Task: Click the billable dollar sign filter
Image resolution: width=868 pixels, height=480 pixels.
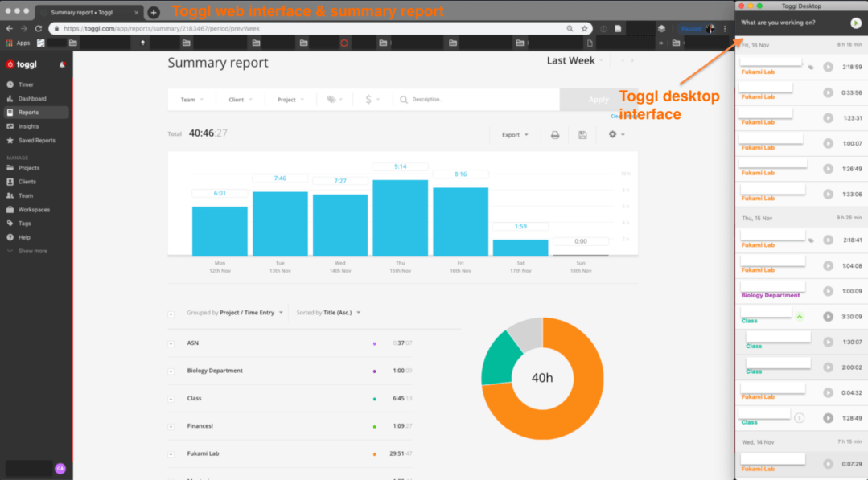Action: pos(371,100)
